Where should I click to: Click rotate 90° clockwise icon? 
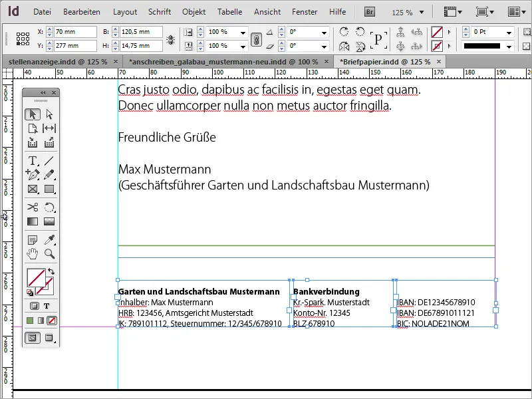point(344,32)
